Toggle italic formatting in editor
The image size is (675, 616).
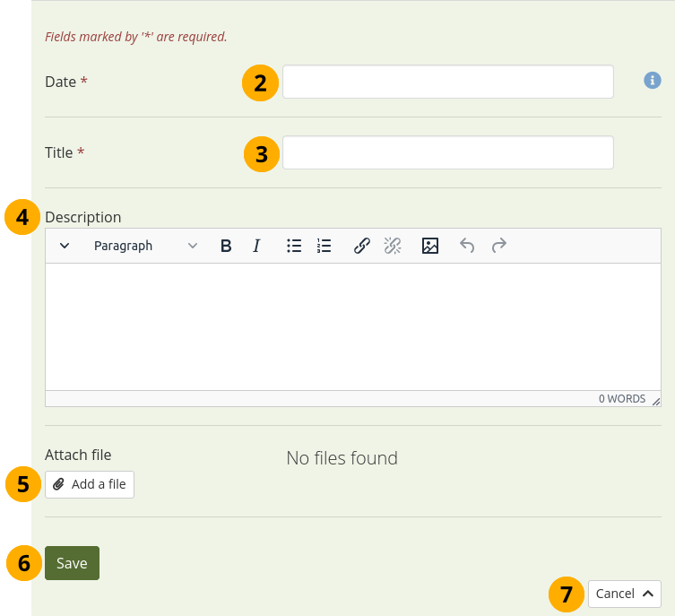click(x=256, y=246)
